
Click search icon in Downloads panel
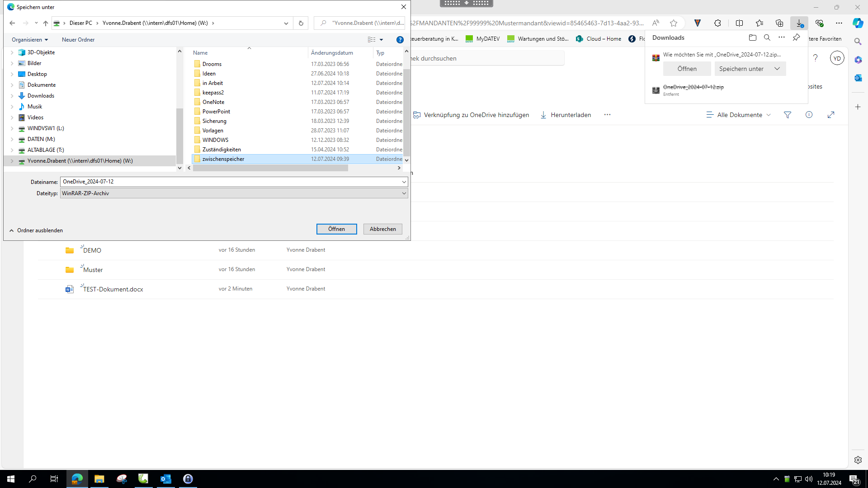pyautogui.click(x=767, y=38)
